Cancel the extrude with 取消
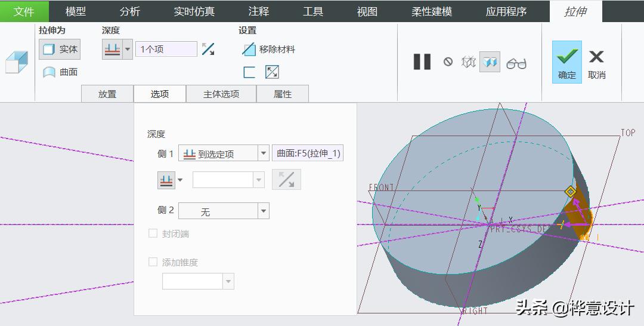Viewport: 644px width, 326px height. [596, 64]
